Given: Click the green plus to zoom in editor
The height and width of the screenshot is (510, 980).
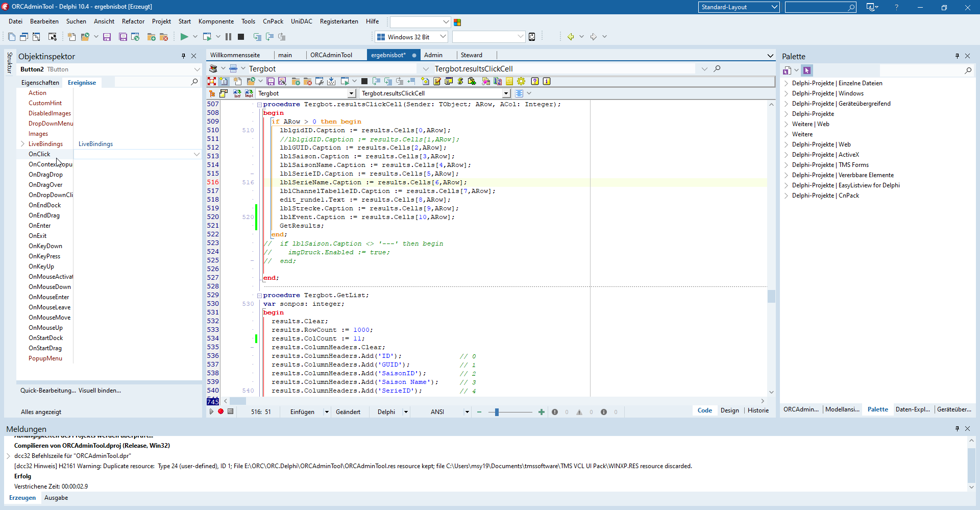Looking at the screenshot, I should click(x=541, y=412).
